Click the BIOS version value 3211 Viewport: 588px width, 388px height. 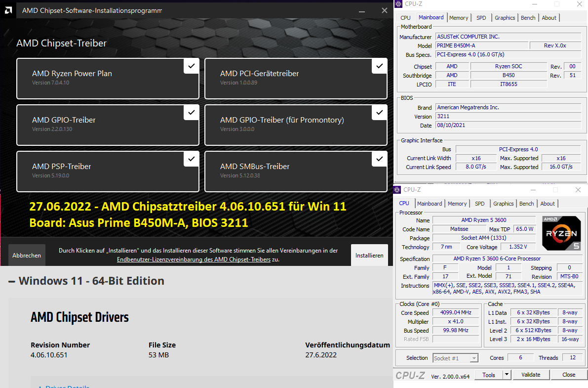click(x=508, y=117)
